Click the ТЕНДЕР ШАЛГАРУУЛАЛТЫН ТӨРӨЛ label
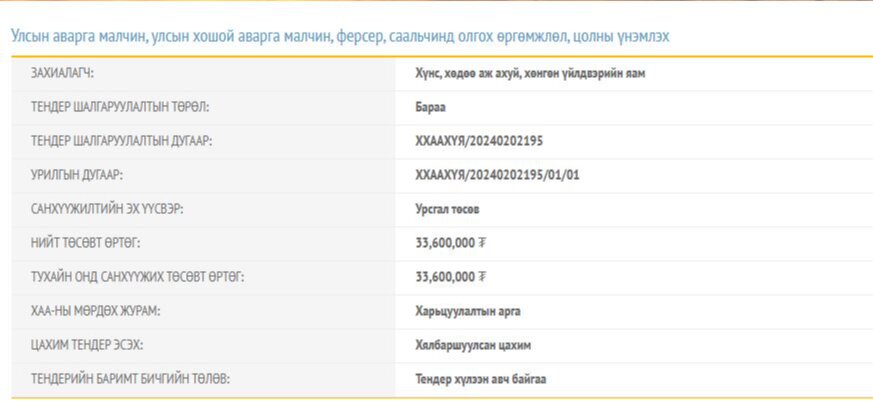Image resolution: width=873 pixels, height=401 pixels. click(120, 107)
